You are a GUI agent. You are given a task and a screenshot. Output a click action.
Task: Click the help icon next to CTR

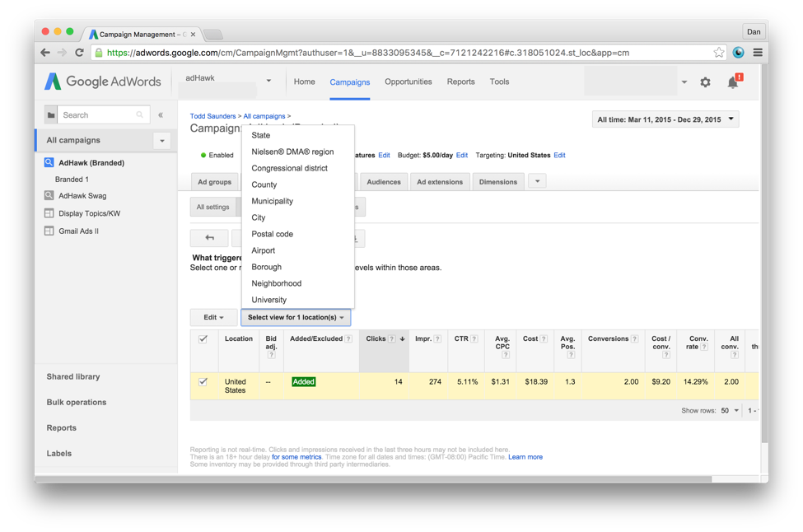[x=474, y=339]
